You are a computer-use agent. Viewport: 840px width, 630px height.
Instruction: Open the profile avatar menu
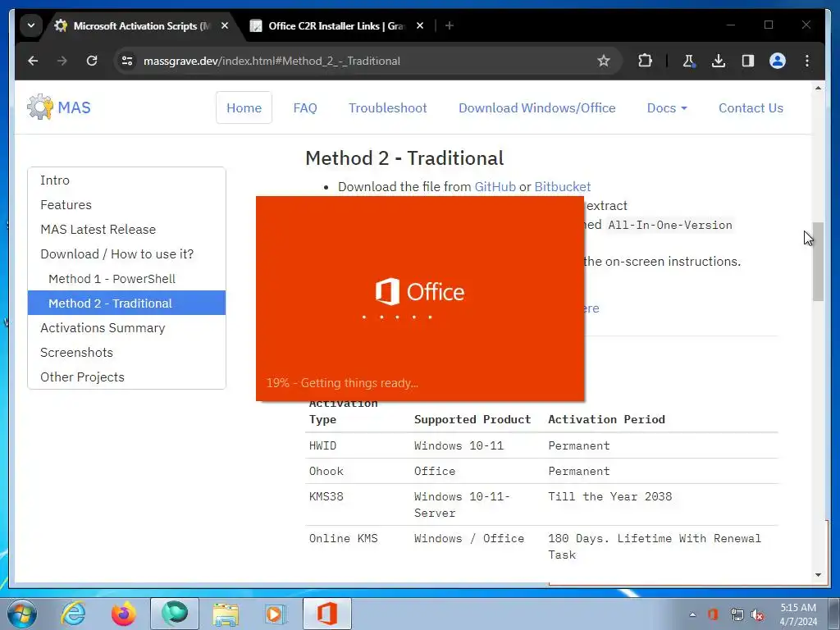[778, 61]
